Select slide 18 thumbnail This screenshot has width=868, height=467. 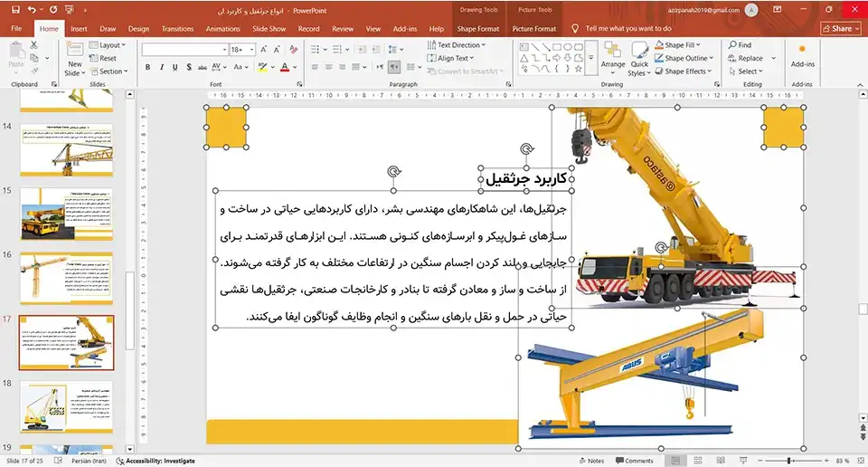coord(66,406)
